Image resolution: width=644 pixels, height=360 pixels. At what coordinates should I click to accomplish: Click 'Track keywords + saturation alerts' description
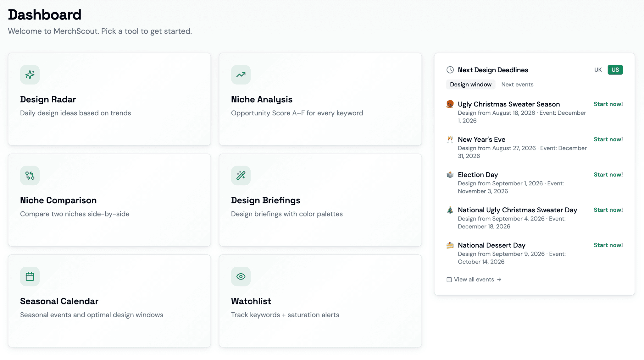point(285,315)
